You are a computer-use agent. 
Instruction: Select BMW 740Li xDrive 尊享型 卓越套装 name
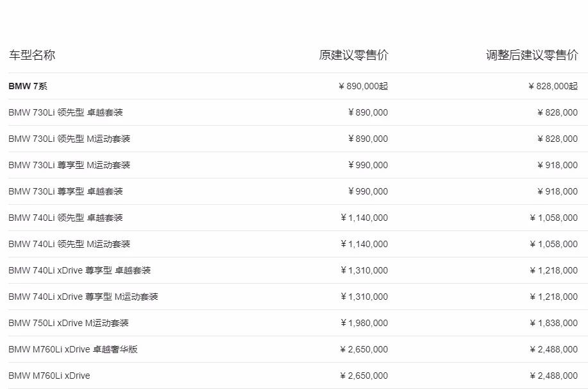click(80, 271)
